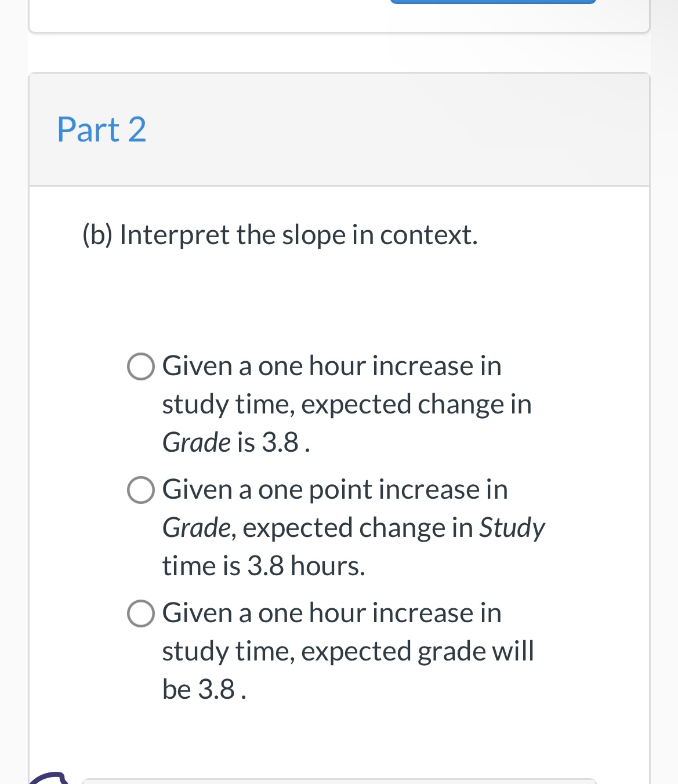The image size is (678, 784).
Task: Click the gray header bar of Part 2
Action: pyautogui.click(x=339, y=129)
